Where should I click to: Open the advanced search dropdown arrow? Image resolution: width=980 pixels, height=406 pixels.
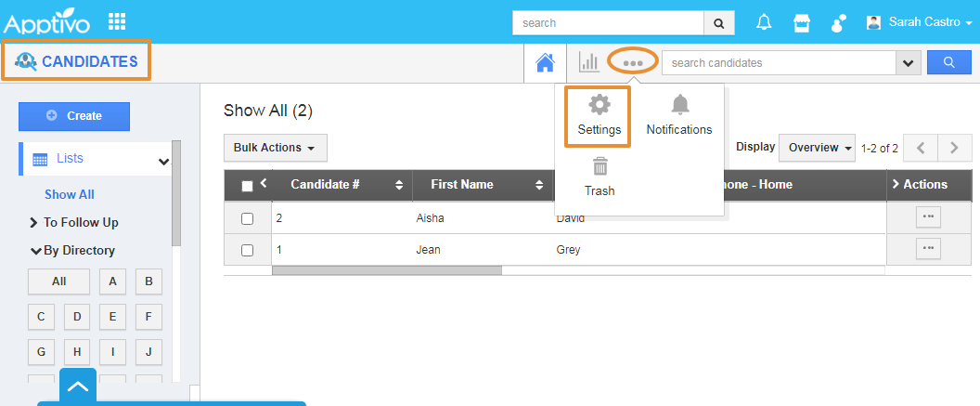(x=909, y=62)
